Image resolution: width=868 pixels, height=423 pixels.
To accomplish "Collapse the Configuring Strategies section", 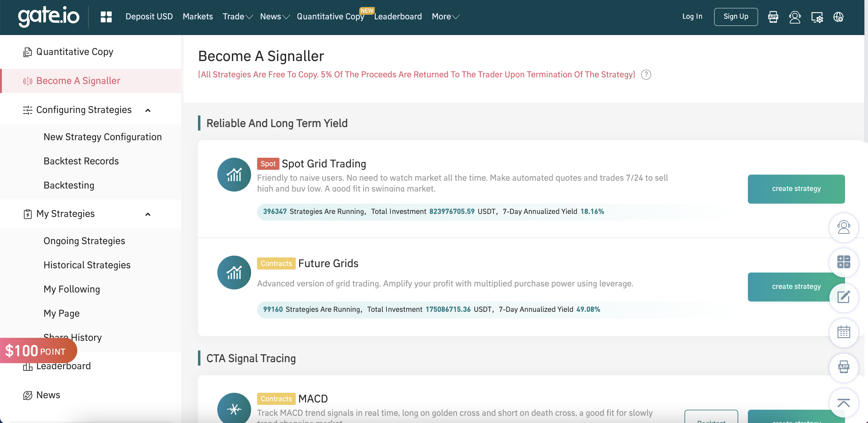I will [148, 110].
